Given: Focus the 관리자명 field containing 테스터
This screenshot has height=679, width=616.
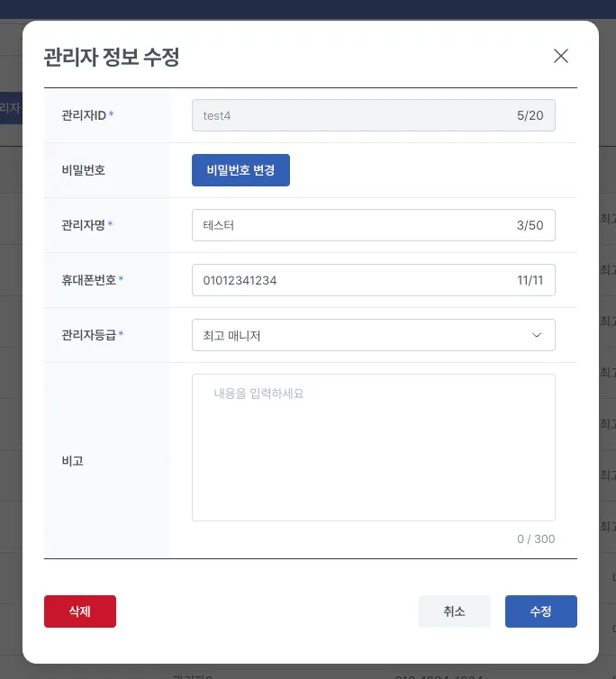Looking at the screenshot, I should pyautogui.click(x=351, y=225).
